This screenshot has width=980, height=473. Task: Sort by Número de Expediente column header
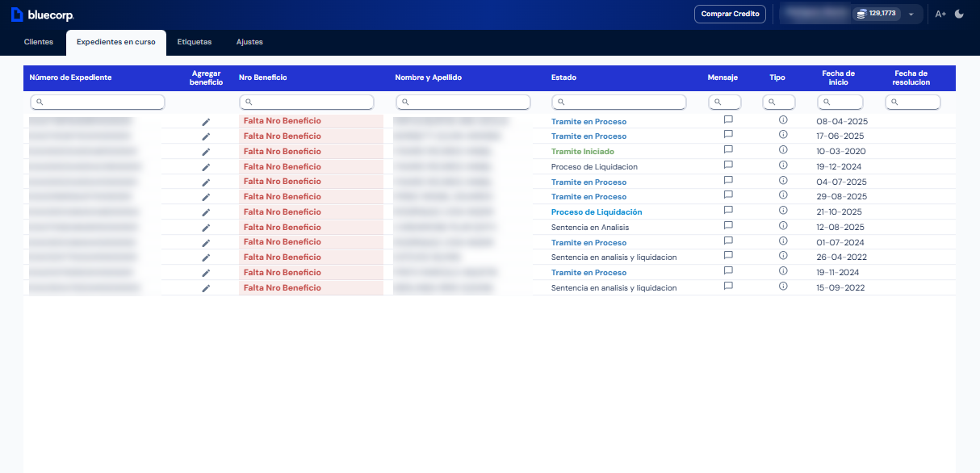click(70, 77)
